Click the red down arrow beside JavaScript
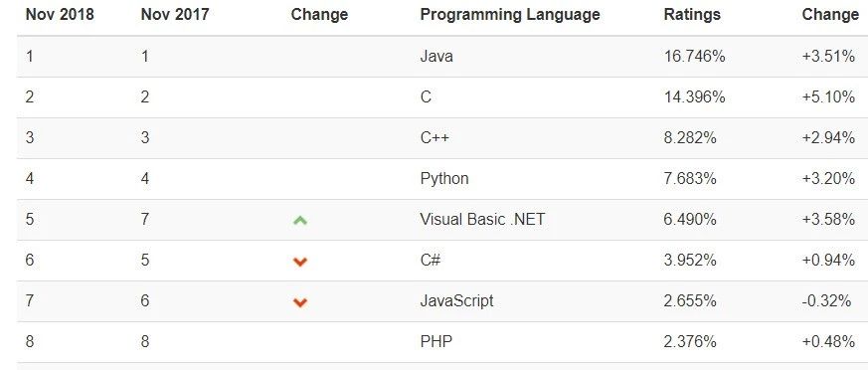This screenshot has height=370, width=868. [300, 302]
